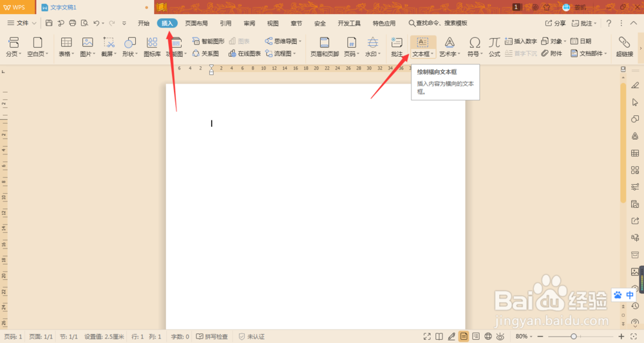Click the Save icon in the quick toolbar
644x343 pixels.
(49, 23)
